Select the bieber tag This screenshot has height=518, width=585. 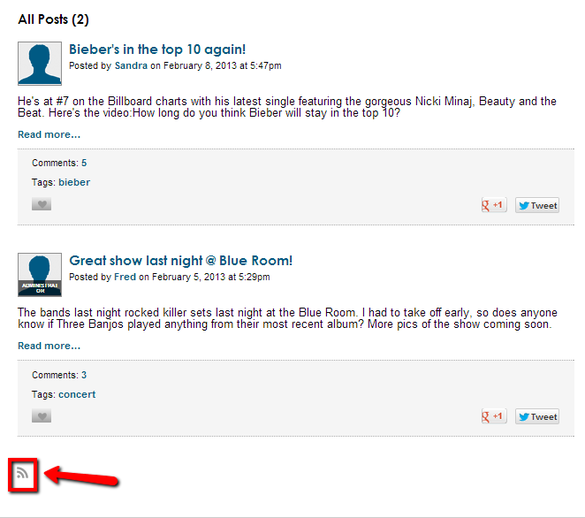[x=74, y=182]
